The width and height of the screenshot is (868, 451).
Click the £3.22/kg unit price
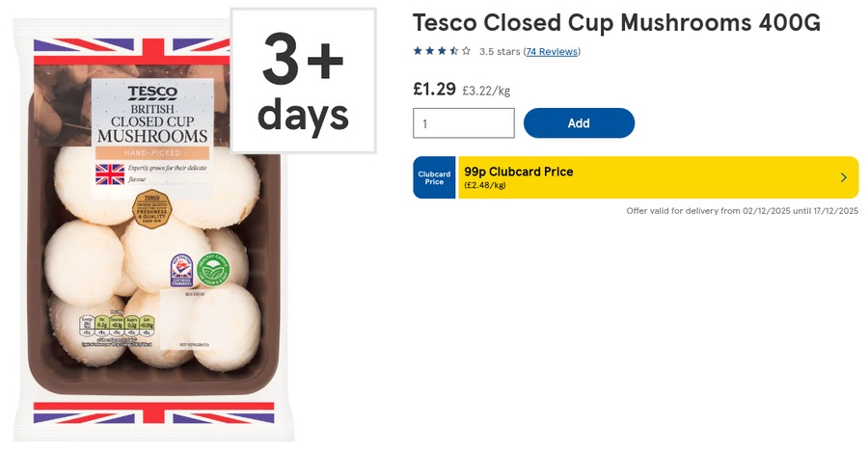(x=486, y=92)
